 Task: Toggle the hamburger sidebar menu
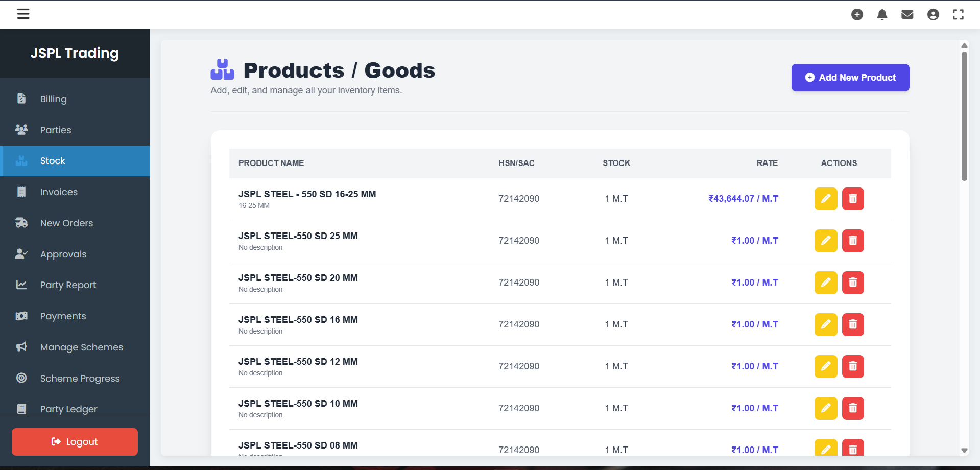coord(23,14)
